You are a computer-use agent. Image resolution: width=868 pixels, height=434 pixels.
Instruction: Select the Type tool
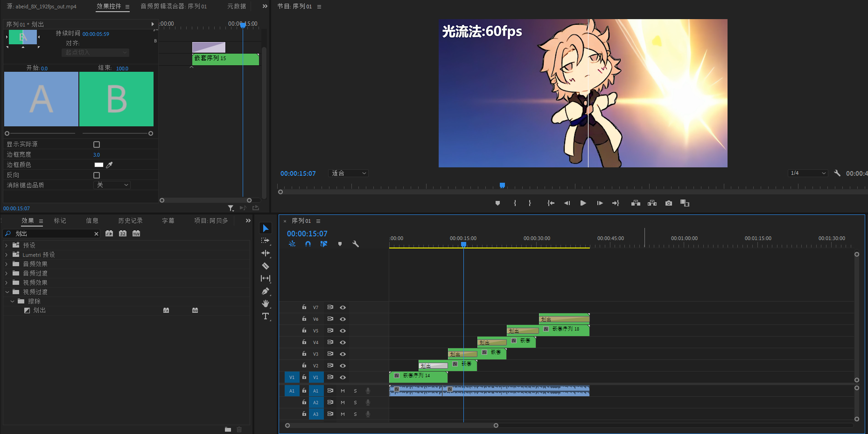[x=266, y=316]
